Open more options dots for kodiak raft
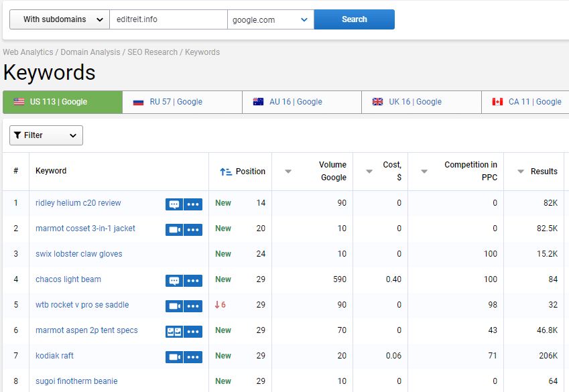This screenshot has height=392, width=569. (x=193, y=356)
